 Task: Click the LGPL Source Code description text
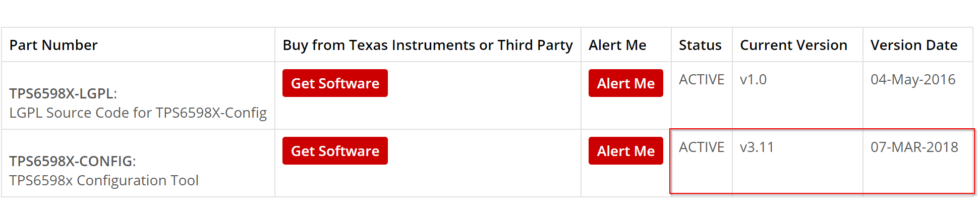click(x=138, y=113)
